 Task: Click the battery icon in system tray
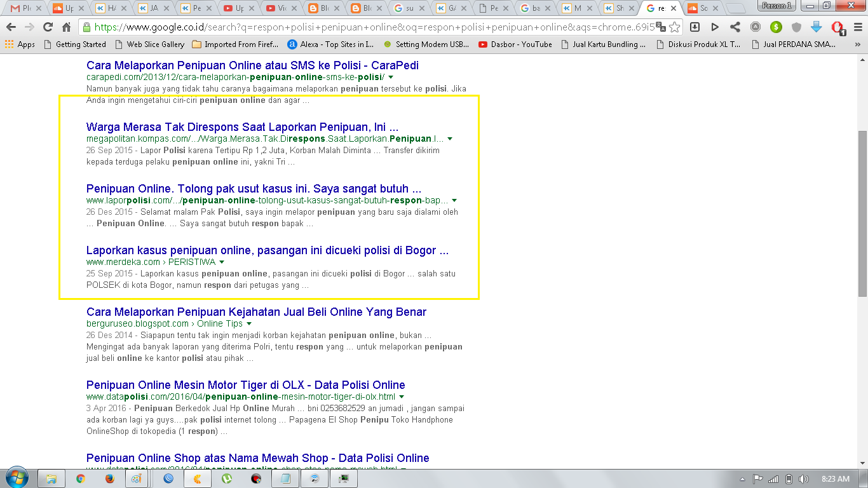point(789,478)
